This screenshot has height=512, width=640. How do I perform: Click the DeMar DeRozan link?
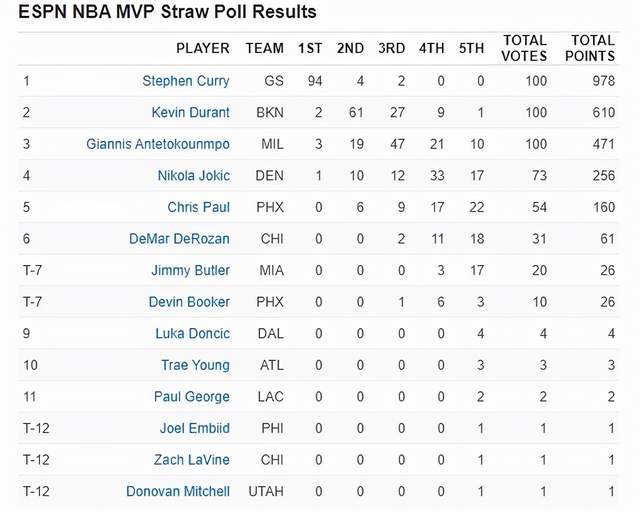179,239
